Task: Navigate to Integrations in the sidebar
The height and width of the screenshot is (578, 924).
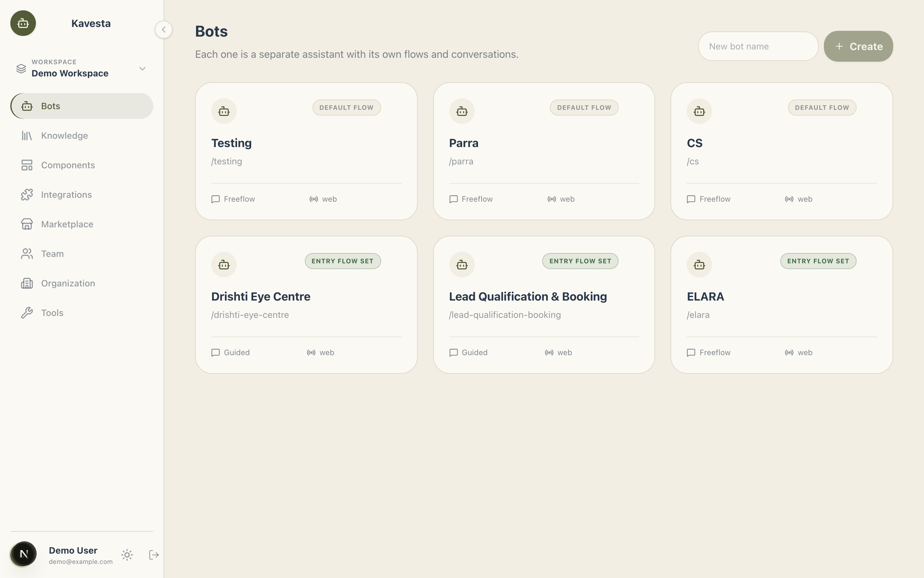Action: 82,195
